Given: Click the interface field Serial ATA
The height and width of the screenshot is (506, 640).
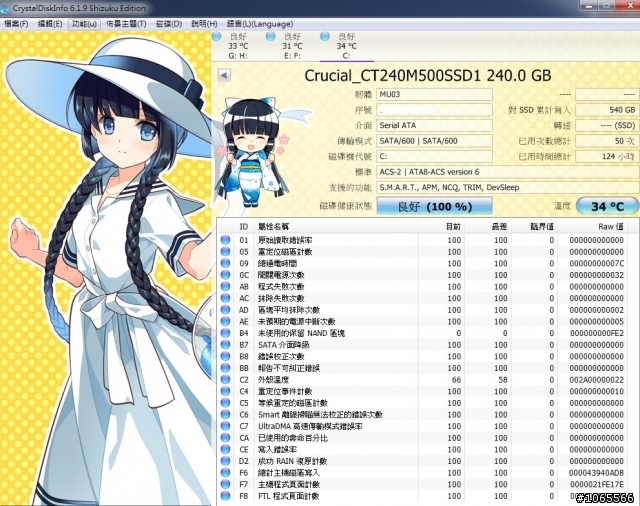Looking at the screenshot, I should coord(434,125).
